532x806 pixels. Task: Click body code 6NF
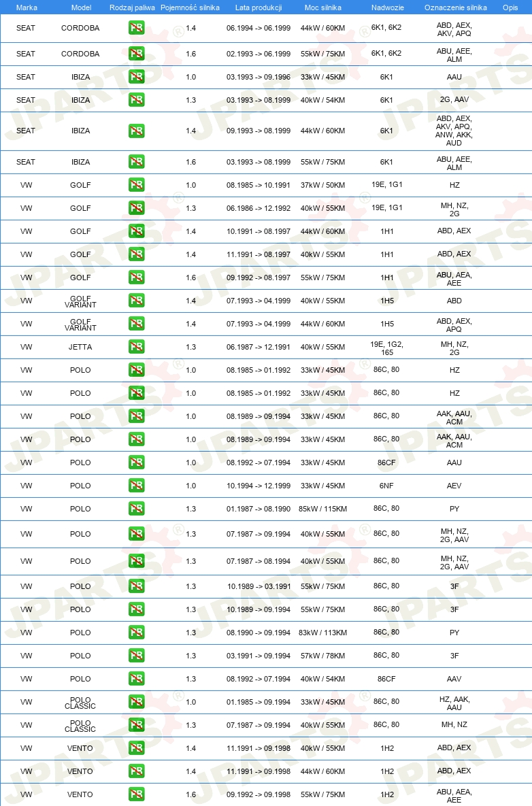386,485
